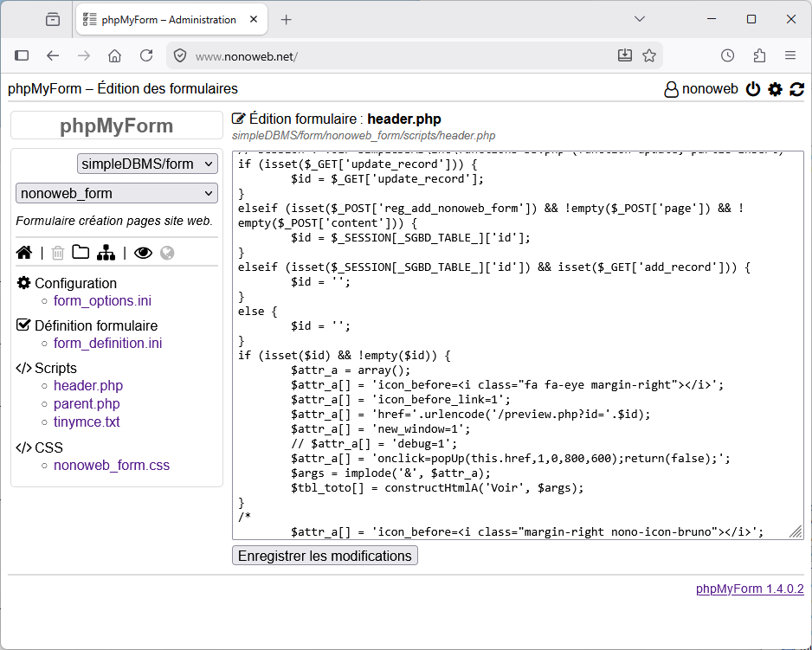This screenshot has height=650, width=812.
Task: Click the Scripts code bracket icon
Action: [24, 368]
